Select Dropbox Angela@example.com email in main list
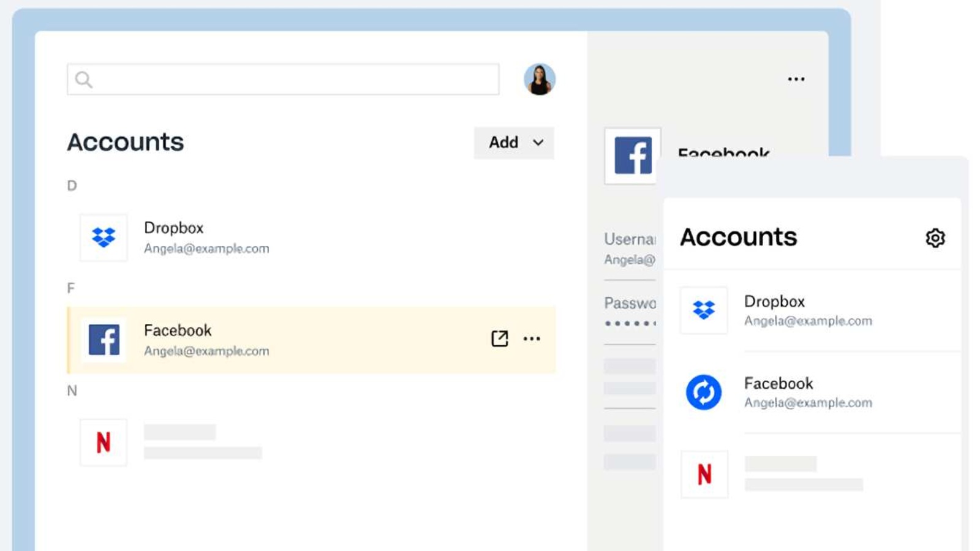 tap(206, 249)
